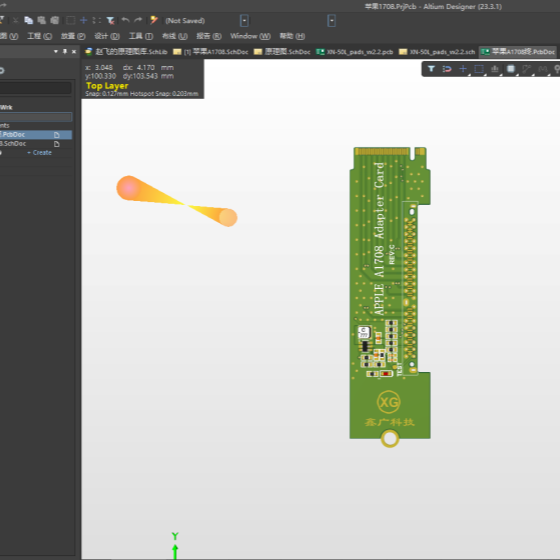Click the Paste icon in the toolbar
The image size is (560, 560).
tap(41, 20)
